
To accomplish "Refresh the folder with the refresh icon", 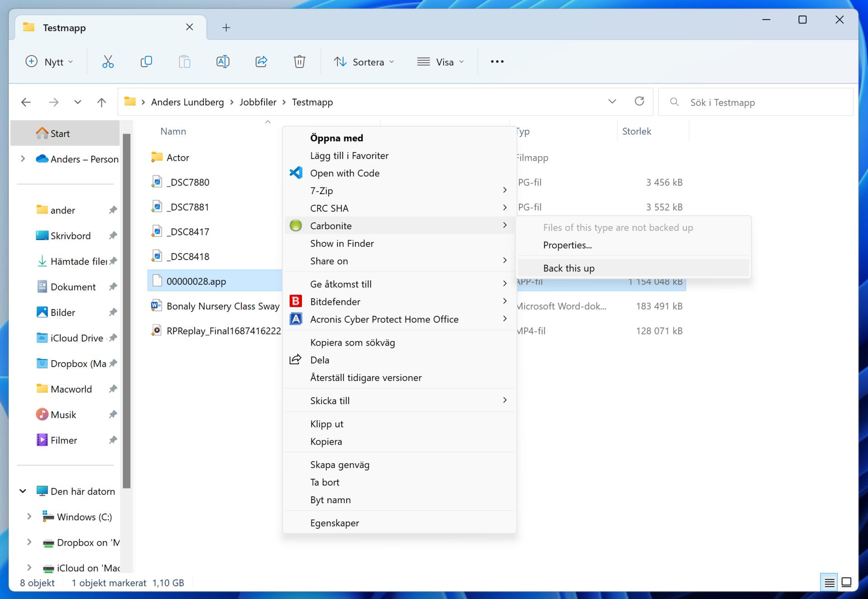I will pos(639,101).
